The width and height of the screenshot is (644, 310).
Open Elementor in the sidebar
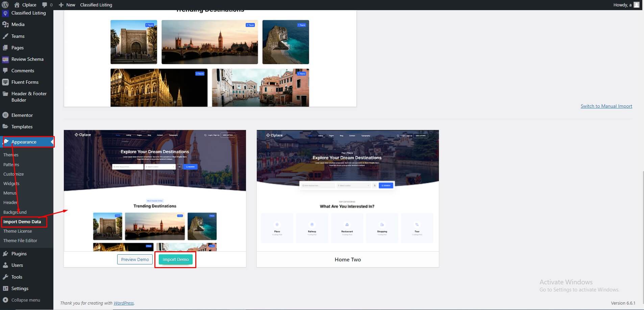pos(22,115)
